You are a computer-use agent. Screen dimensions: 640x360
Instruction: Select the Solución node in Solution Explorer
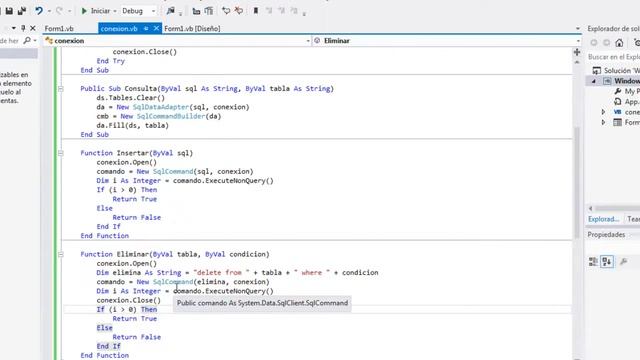(616, 71)
